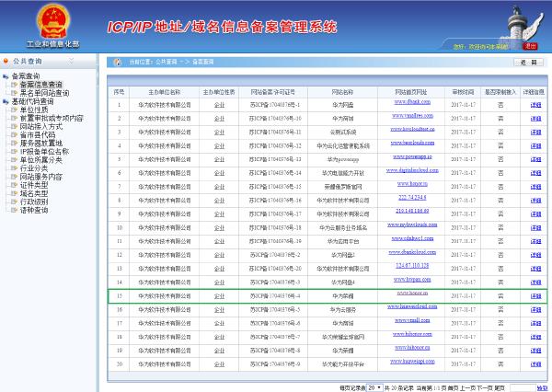Click the page icon beside 省市县代码
Screen dimensions: 552x392
[14, 135]
